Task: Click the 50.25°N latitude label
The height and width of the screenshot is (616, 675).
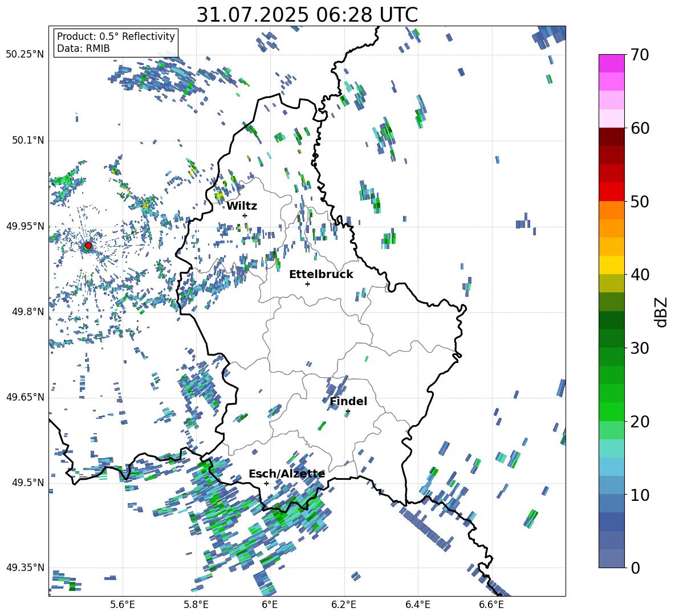Action: (x=25, y=55)
